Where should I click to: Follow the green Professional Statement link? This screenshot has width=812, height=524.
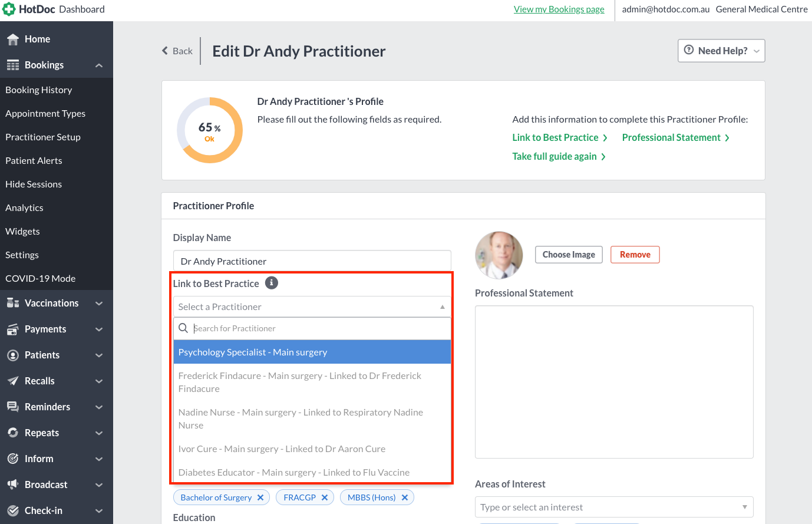coord(676,137)
